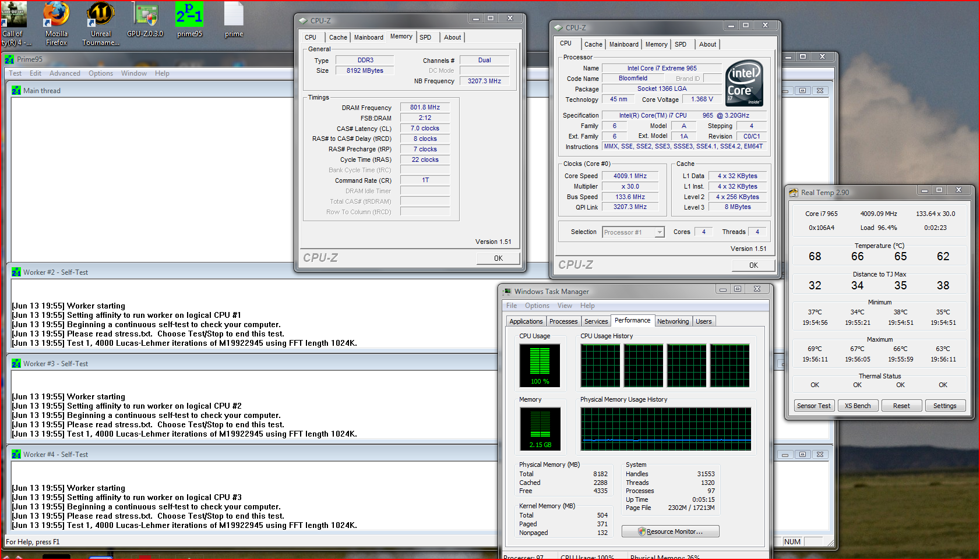Click the Worker #3 Self-Test window icon
980x560 pixels.
coord(16,364)
